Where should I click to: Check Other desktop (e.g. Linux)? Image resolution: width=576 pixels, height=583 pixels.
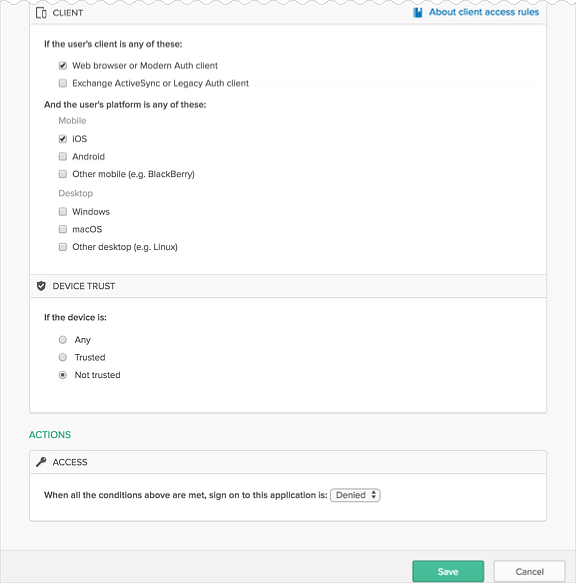point(62,247)
